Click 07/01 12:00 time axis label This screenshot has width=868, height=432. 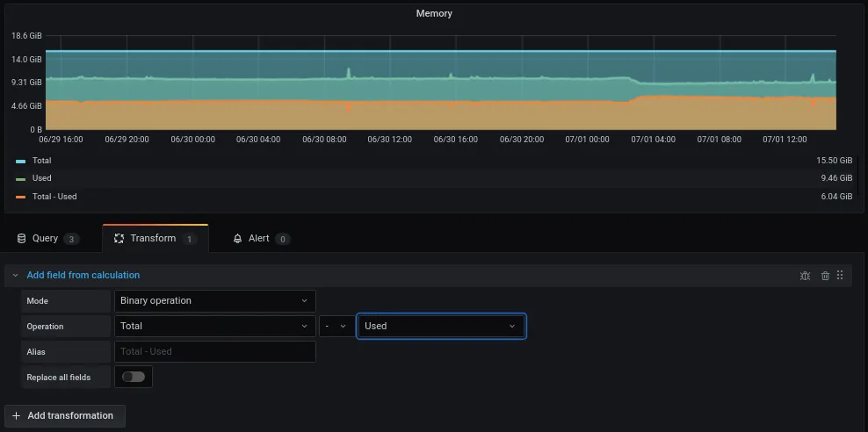[x=785, y=140]
